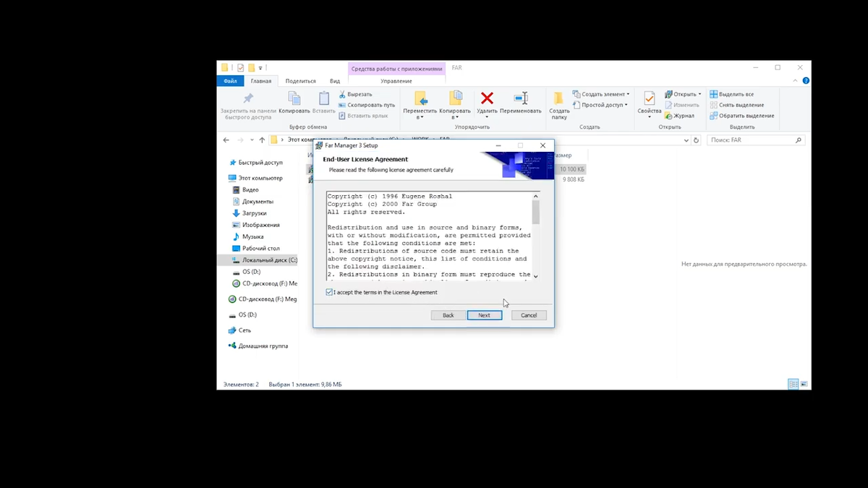Open the Открыть dropdown in ribbon
The width and height of the screenshot is (868, 488).
(x=699, y=94)
